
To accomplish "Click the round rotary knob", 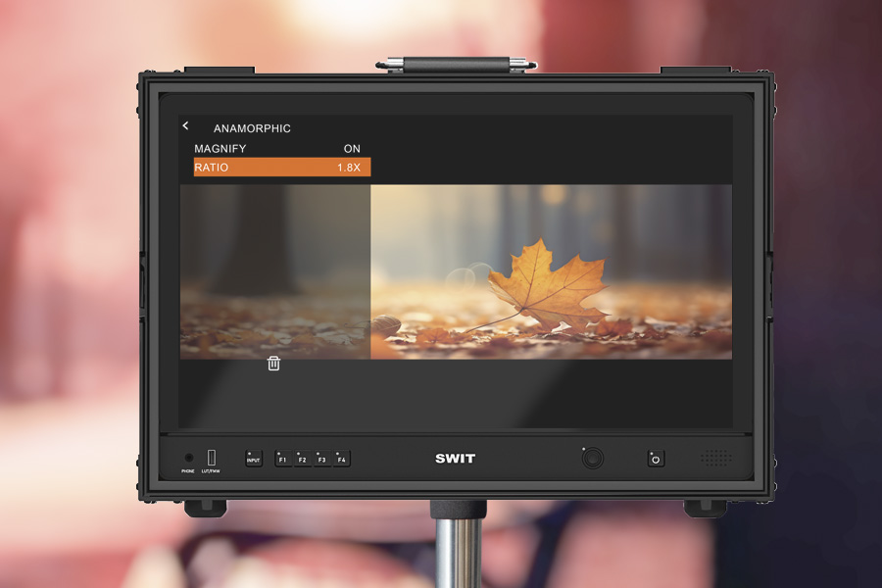I will point(592,459).
